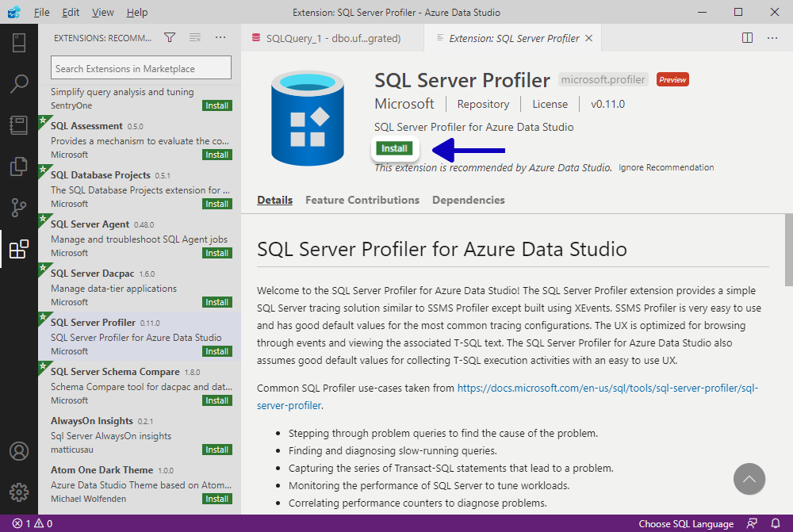The width and height of the screenshot is (793, 532).
Task: Install the SQL Database Projects extension
Action: click(x=217, y=204)
